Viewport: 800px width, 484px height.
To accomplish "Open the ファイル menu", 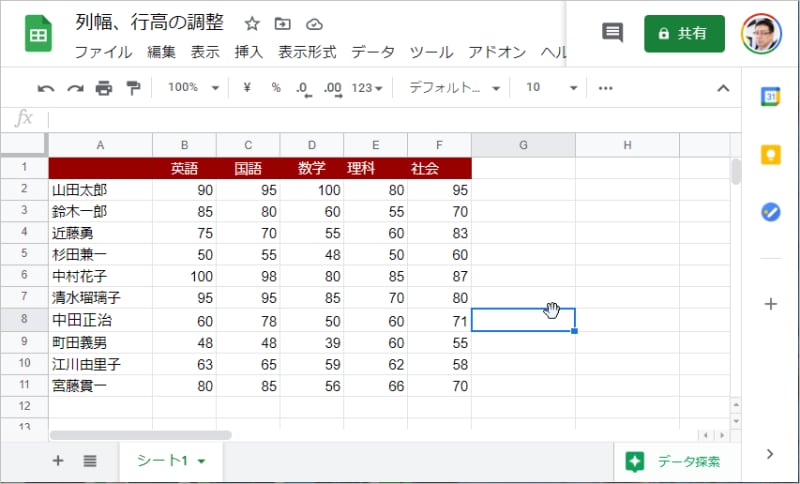I will (x=103, y=52).
